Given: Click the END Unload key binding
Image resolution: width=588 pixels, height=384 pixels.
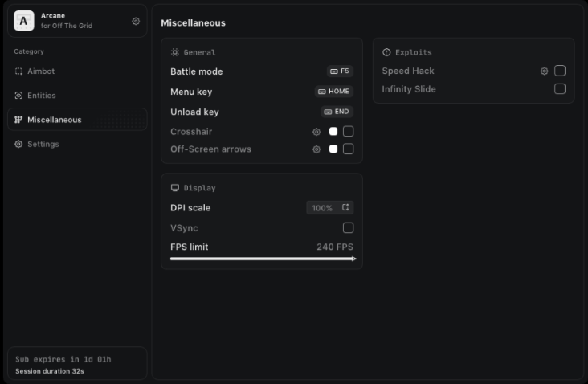Looking at the screenshot, I should (337, 112).
